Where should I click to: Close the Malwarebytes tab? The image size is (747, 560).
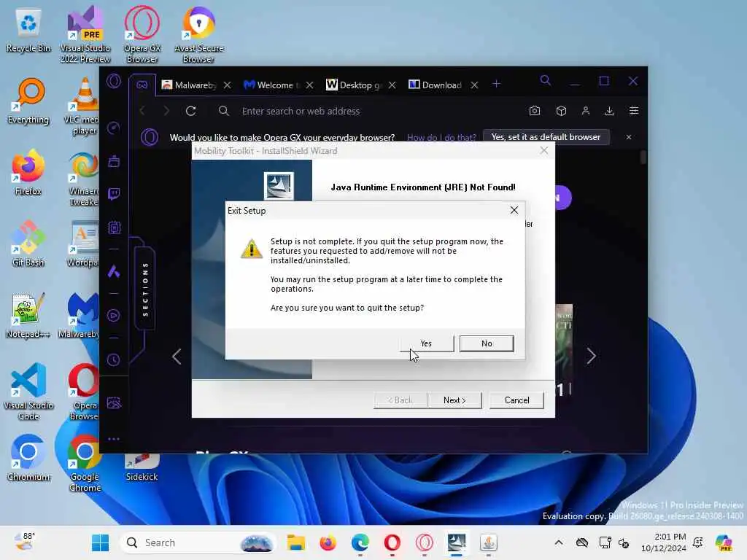tap(228, 85)
